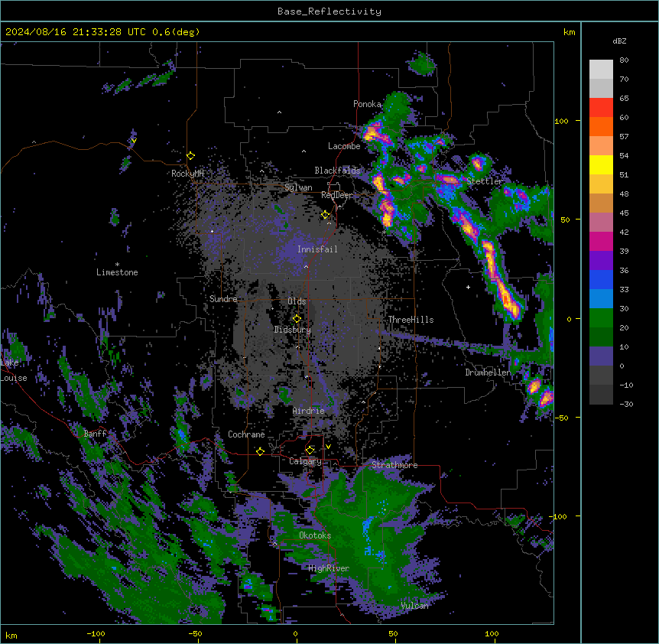Viewport: 659px width, 644px height.
Task: Click the Strathmore label
Action: click(394, 465)
